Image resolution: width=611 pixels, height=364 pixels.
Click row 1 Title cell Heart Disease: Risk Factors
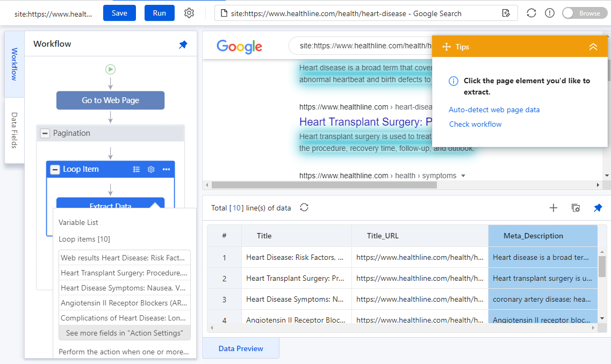297,257
